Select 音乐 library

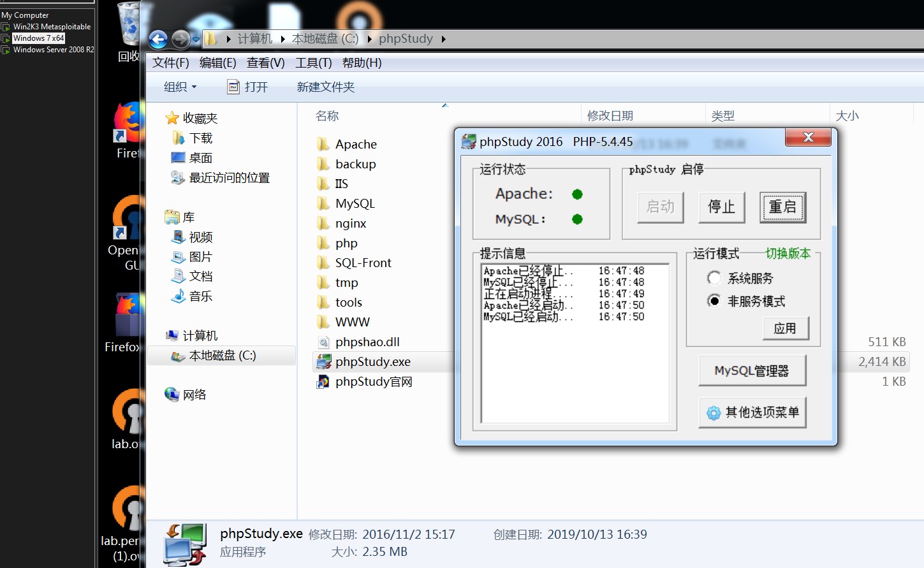(x=193, y=296)
